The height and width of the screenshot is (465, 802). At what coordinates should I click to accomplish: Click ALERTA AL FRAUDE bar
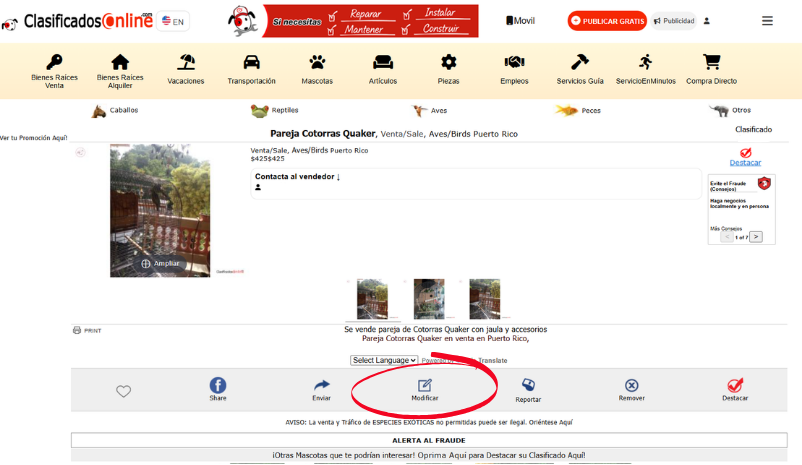429,440
